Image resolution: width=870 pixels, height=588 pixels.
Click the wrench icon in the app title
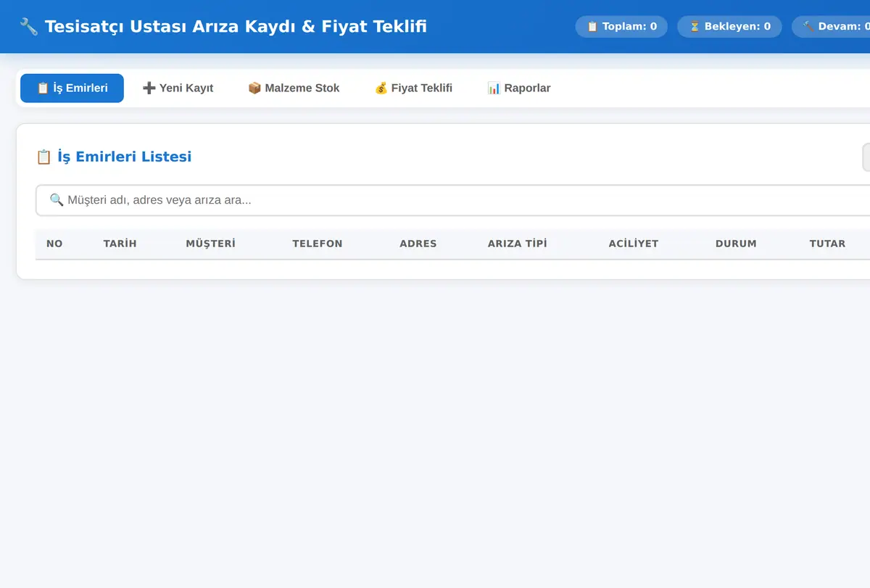pyautogui.click(x=28, y=27)
